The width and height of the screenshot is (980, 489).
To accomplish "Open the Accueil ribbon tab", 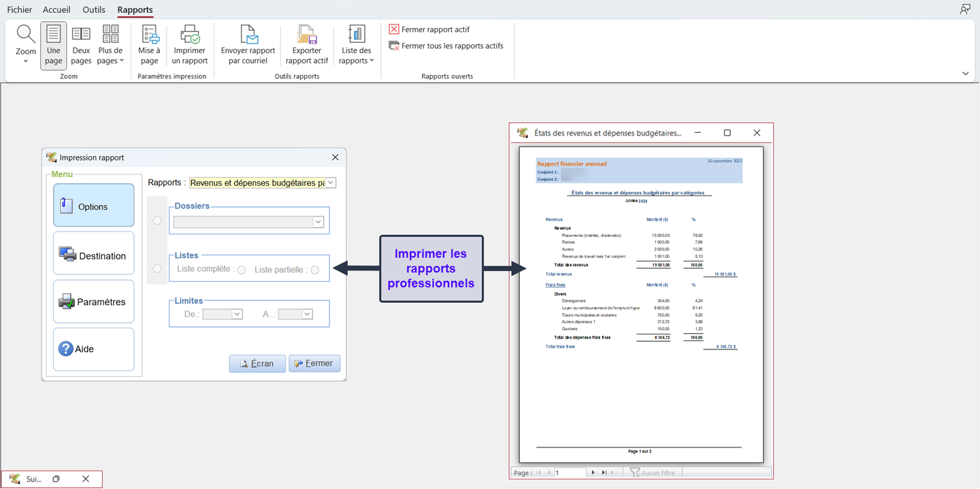I will click(56, 10).
